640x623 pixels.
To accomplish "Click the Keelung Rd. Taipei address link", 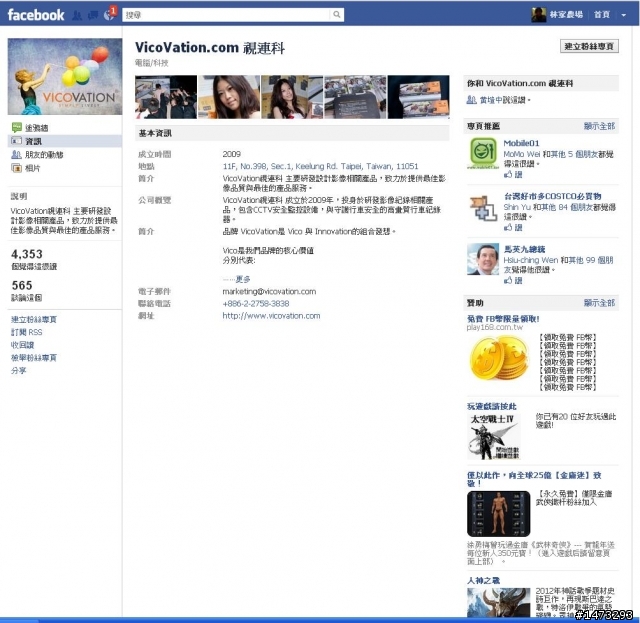I will click(x=320, y=166).
